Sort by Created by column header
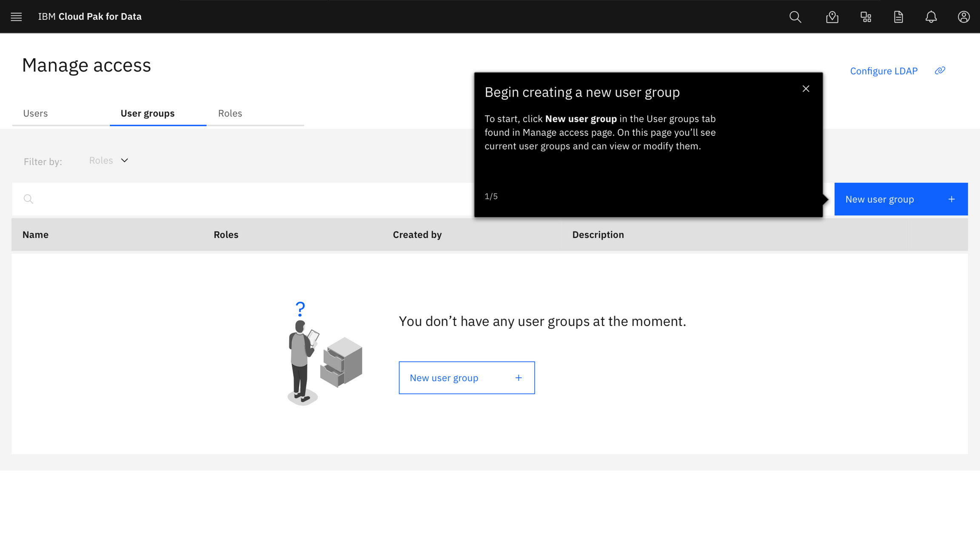Screen dimensions: 980x553 coord(417,234)
